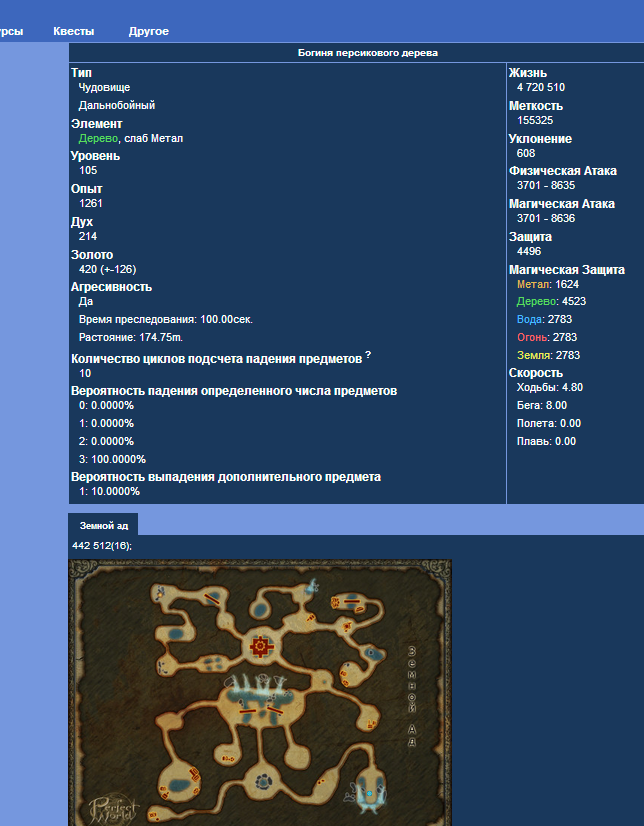Click the Дух value 214

(88, 236)
